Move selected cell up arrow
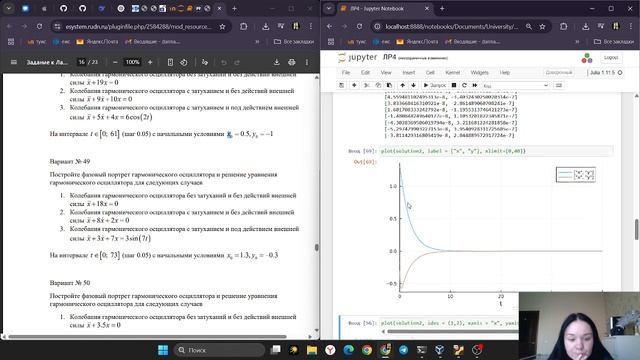The image size is (640, 360). (402, 85)
